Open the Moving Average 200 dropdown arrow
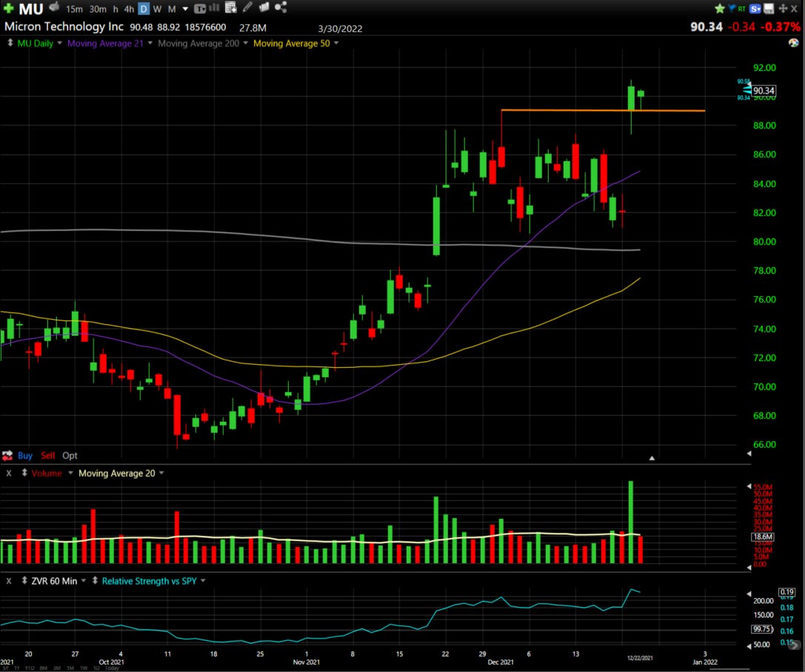Screen dimensions: 805x672 [x=245, y=43]
